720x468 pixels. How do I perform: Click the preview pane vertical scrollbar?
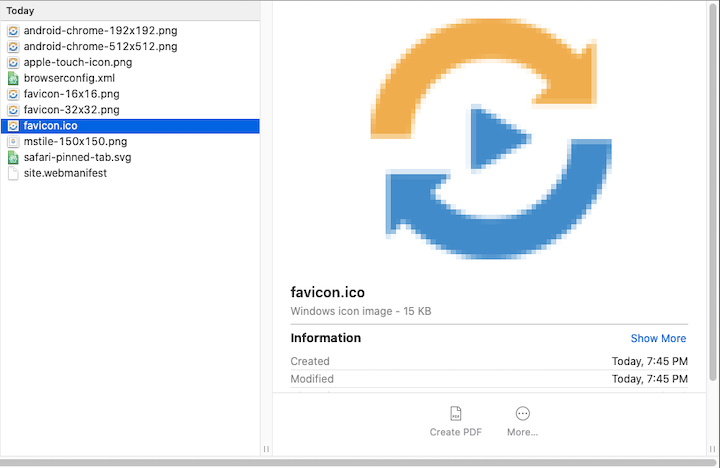pyautogui.click(x=713, y=193)
